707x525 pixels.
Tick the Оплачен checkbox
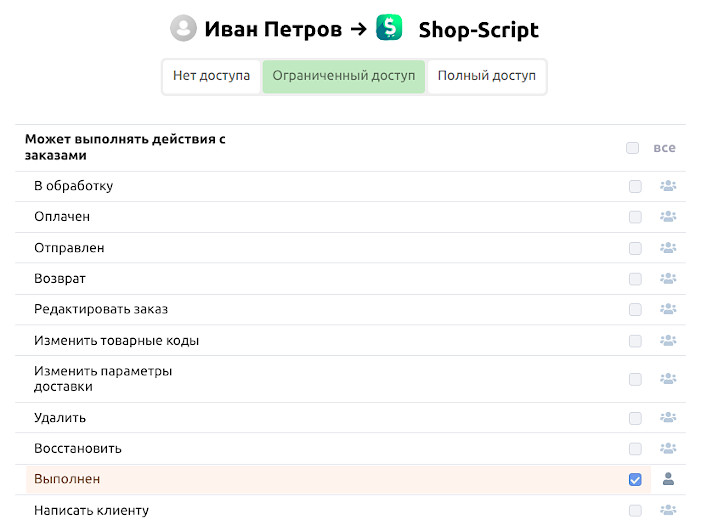coord(635,217)
